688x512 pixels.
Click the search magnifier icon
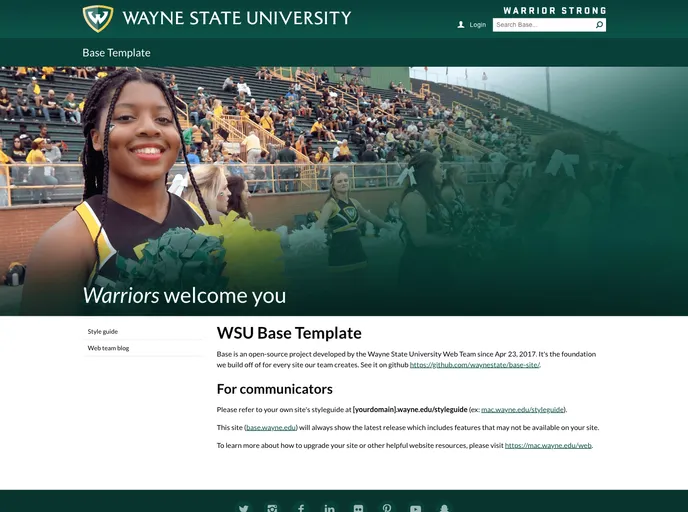[599, 25]
